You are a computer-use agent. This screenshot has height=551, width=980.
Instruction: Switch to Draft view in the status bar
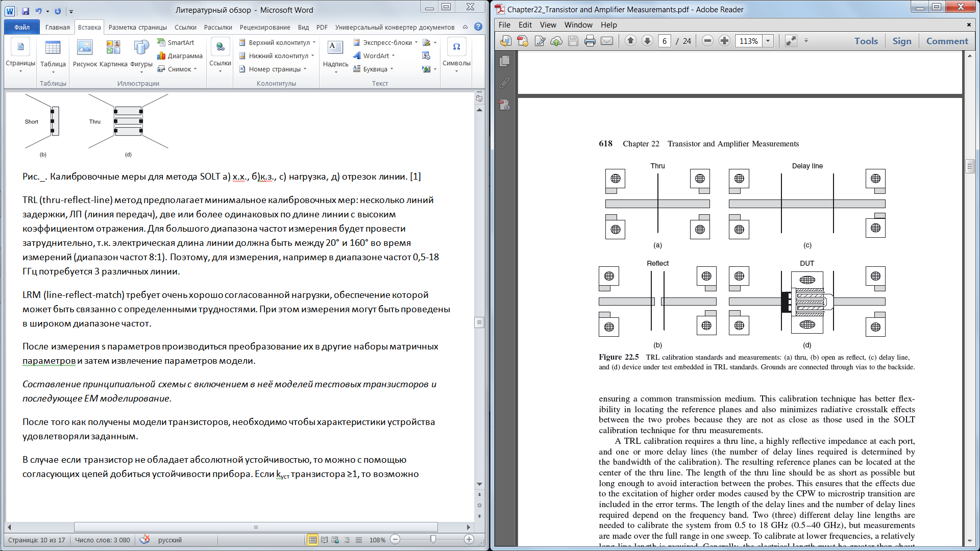click(359, 540)
